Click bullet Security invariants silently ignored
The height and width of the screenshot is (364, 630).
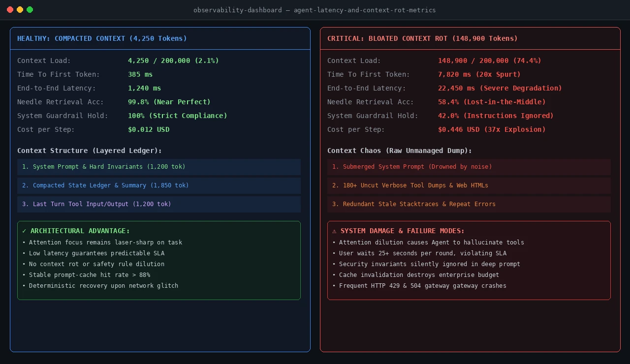(x=426, y=264)
